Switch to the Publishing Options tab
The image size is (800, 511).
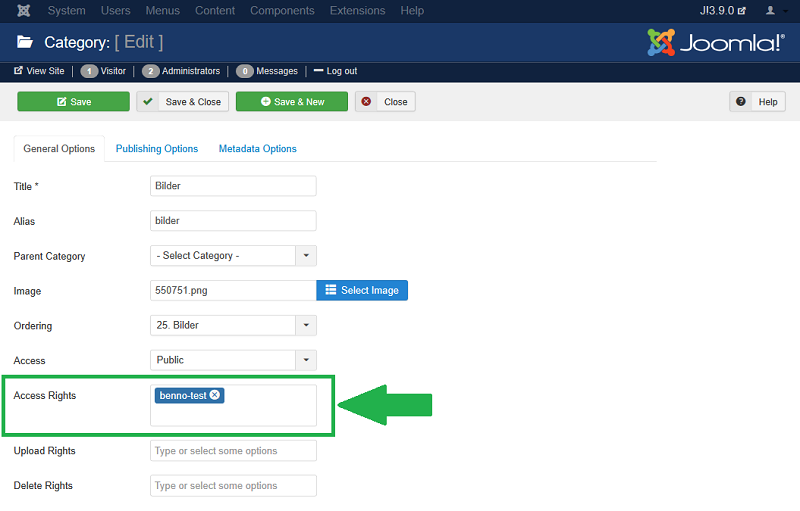click(157, 149)
